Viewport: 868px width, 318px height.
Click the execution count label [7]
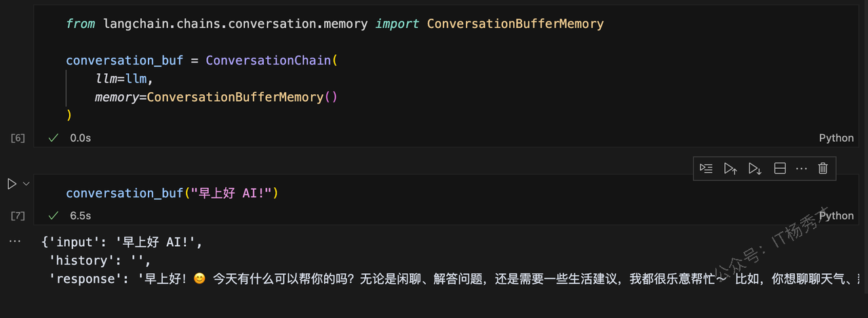18,216
